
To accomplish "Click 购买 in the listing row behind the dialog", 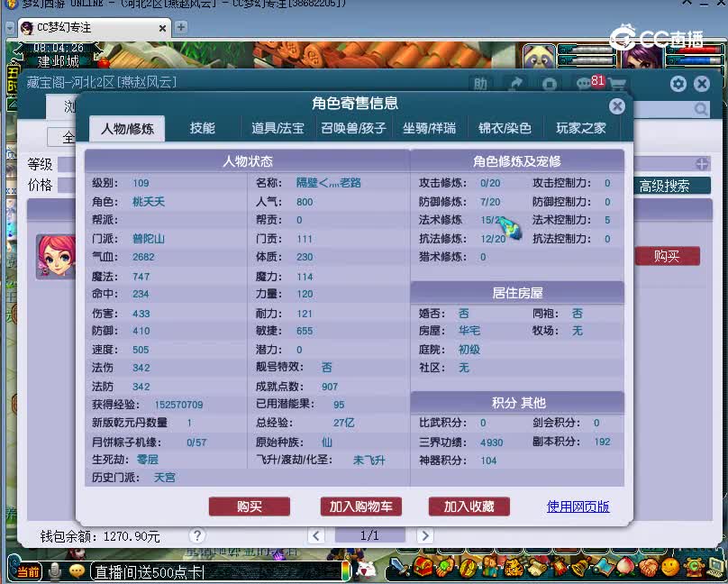I will [x=667, y=256].
